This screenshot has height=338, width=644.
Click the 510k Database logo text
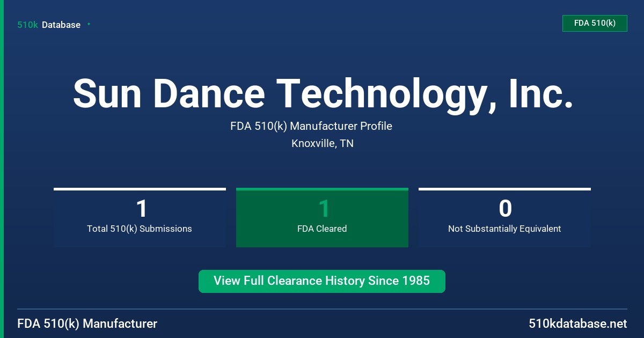click(x=49, y=25)
